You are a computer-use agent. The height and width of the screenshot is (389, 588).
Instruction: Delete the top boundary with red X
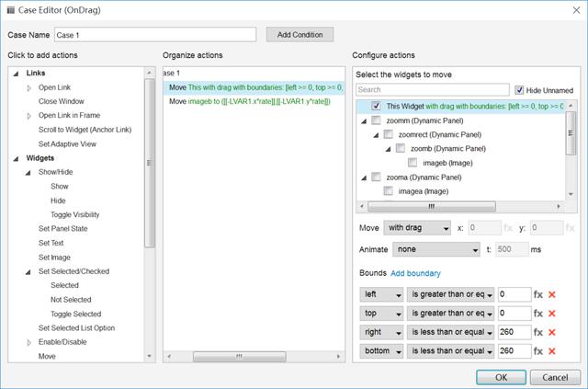(551, 314)
